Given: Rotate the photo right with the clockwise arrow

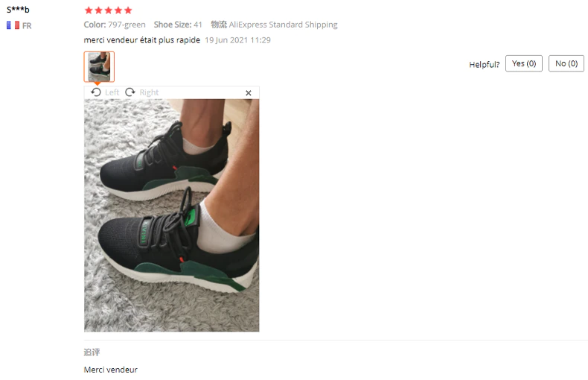Looking at the screenshot, I should (x=130, y=92).
